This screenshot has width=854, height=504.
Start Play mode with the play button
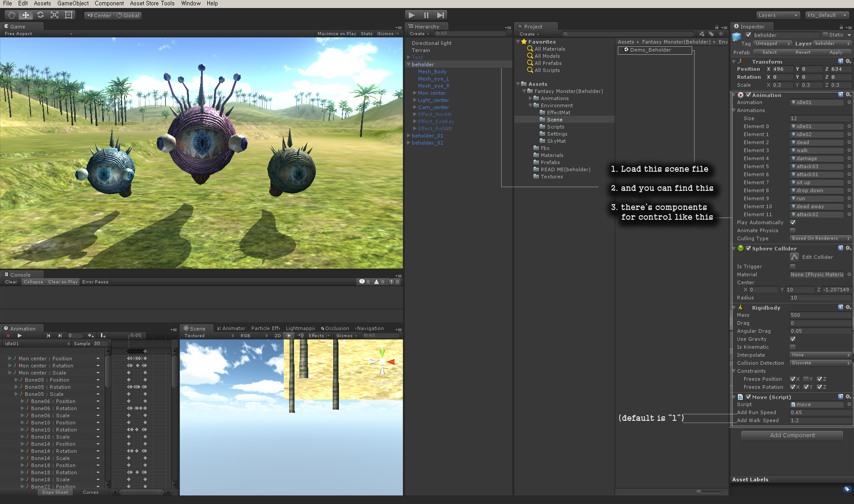coord(412,15)
